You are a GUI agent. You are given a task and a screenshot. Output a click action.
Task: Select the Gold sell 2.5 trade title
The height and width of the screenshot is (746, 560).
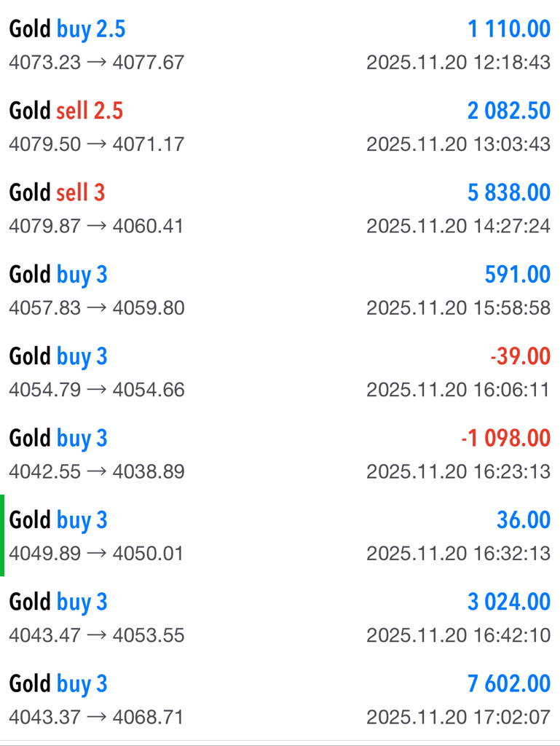(x=66, y=111)
